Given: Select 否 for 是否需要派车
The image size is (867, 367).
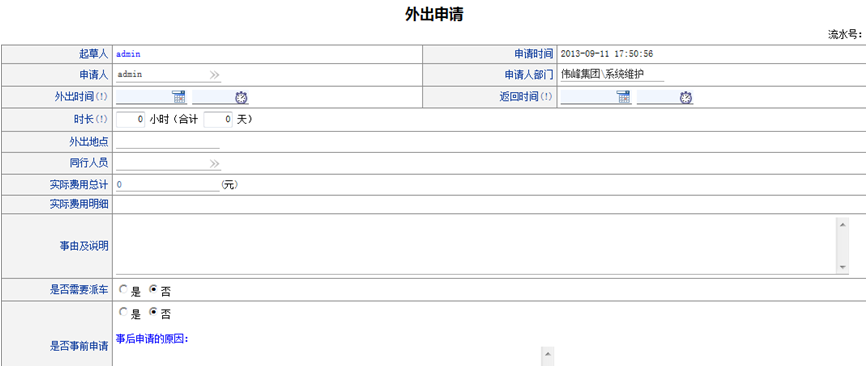Looking at the screenshot, I should pos(154,289).
